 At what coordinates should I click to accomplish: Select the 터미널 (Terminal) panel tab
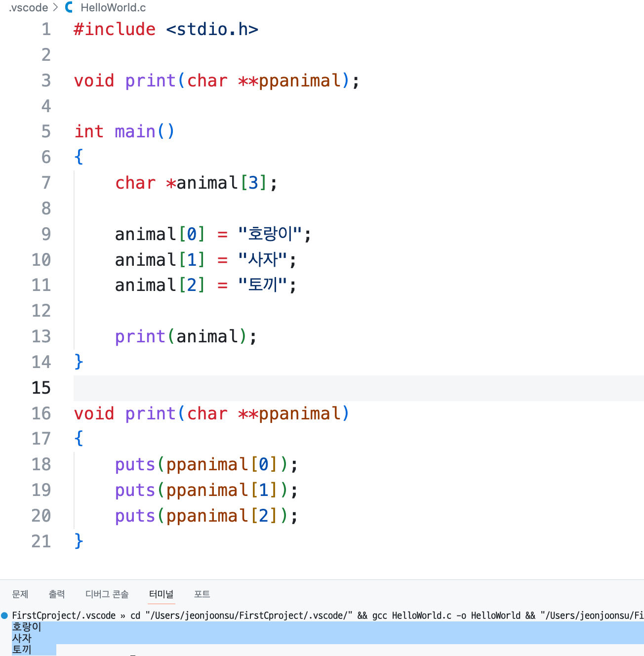click(x=161, y=594)
